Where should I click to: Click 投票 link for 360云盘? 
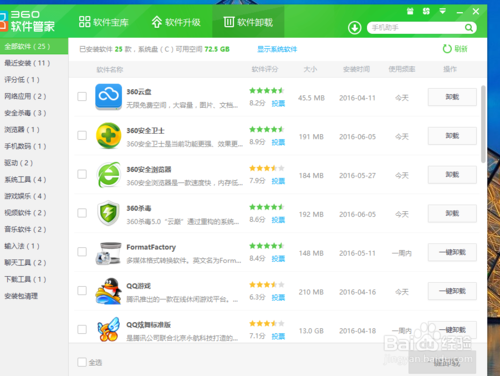pyautogui.click(x=278, y=103)
